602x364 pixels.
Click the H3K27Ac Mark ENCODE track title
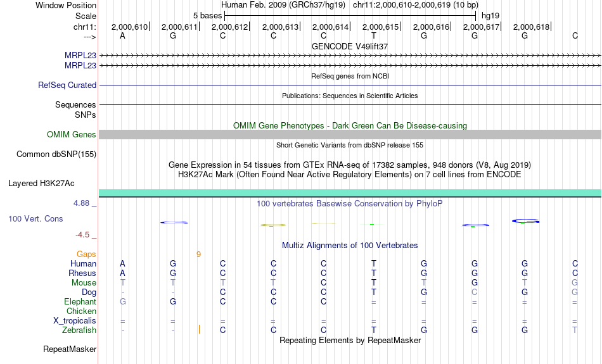[350, 175]
